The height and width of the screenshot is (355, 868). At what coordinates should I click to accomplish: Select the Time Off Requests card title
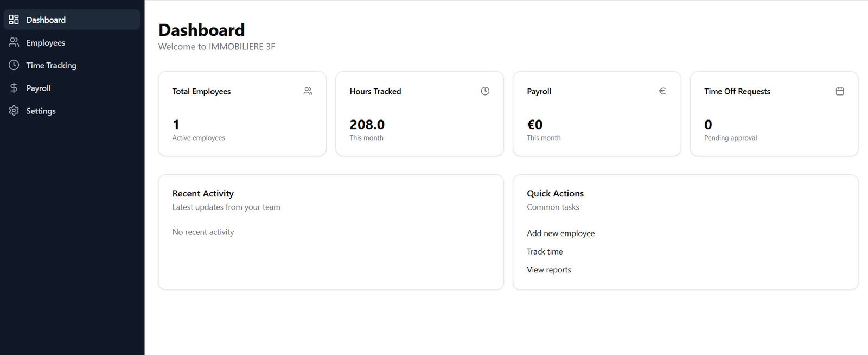click(737, 92)
